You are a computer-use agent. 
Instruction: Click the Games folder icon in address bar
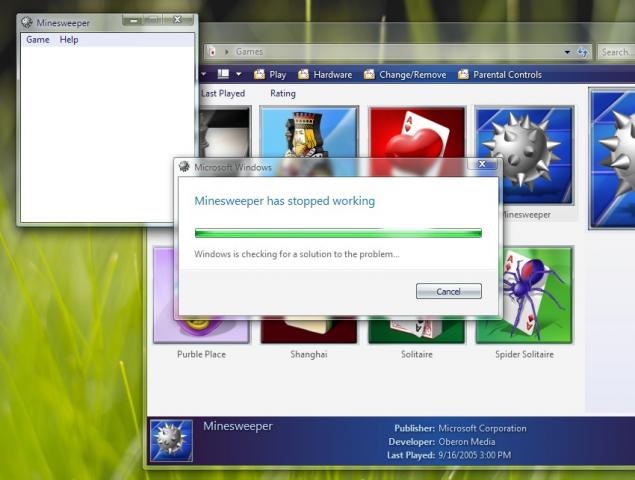212,52
